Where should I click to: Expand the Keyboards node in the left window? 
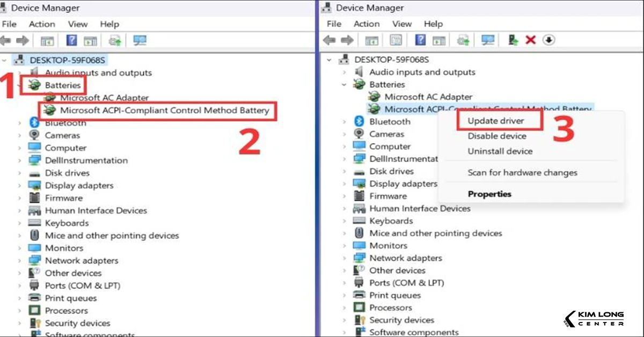[x=20, y=223]
